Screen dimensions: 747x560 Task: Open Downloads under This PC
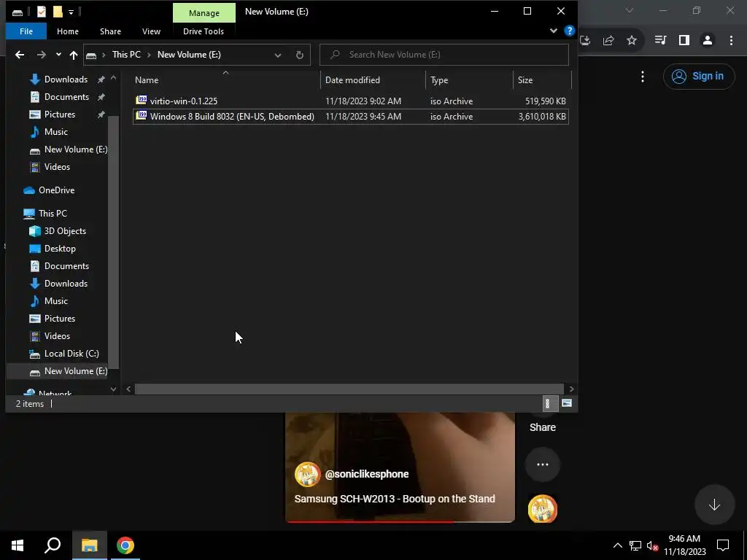[66, 284]
